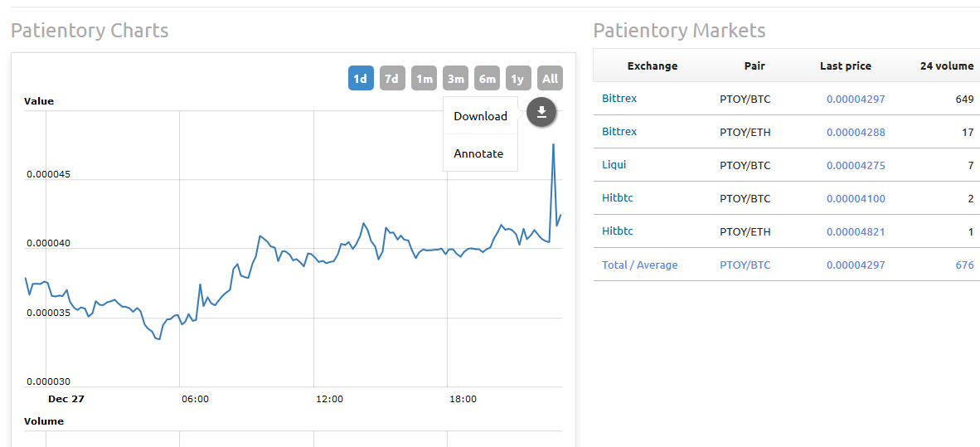Image resolution: width=980 pixels, height=447 pixels.
Task: Choose Annotate from the export menu
Action: pyautogui.click(x=480, y=153)
